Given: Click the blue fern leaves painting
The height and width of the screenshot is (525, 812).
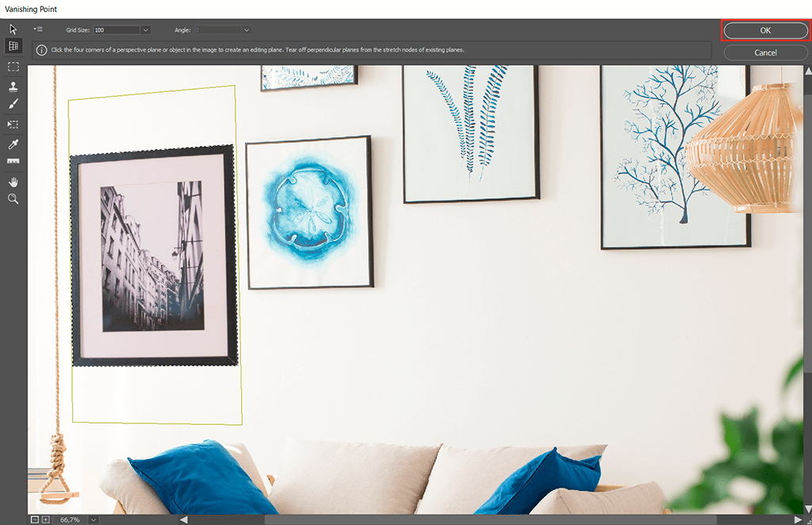Looking at the screenshot, I should (471, 133).
